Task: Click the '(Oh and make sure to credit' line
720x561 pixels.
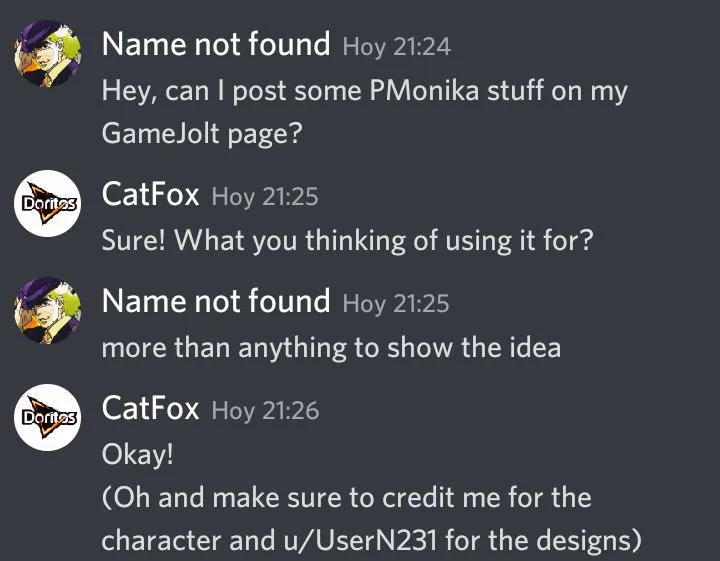Action: click(347, 498)
